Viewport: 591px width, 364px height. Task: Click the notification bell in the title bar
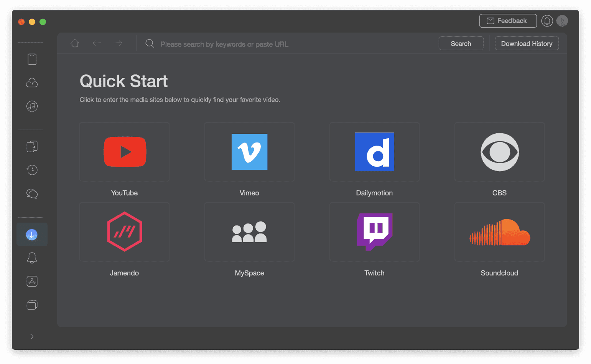point(547,21)
